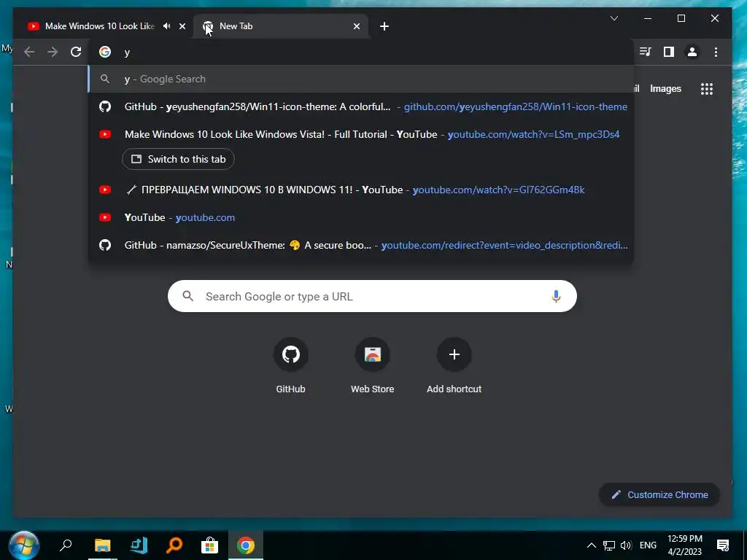Show hidden tray icons chevron
747x560 pixels.
click(x=591, y=545)
